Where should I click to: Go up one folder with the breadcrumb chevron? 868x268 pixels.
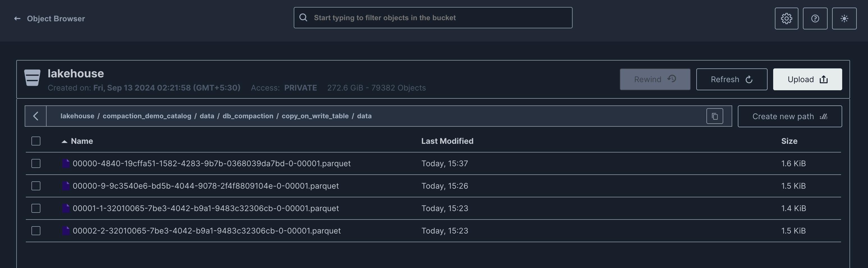tap(35, 116)
